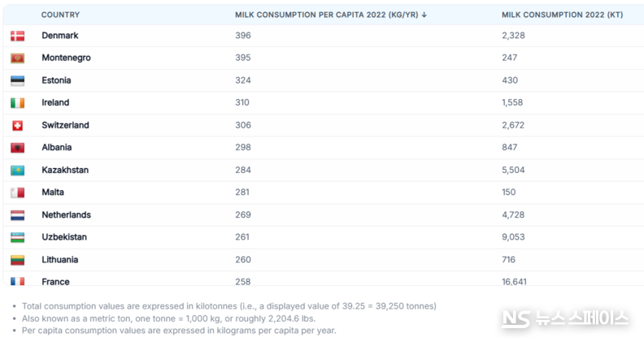Click the Netherlands flag icon
The width and height of the screenshot is (644, 342).
coord(17,214)
